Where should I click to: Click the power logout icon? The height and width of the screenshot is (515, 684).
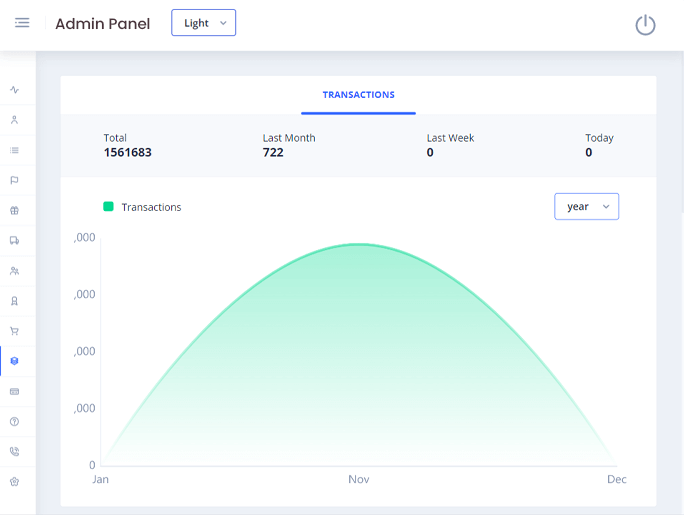pyautogui.click(x=645, y=25)
